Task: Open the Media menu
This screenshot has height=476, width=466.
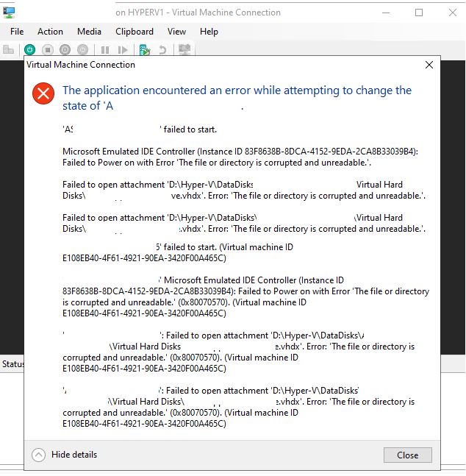Action: pyautogui.click(x=89, y=32)
